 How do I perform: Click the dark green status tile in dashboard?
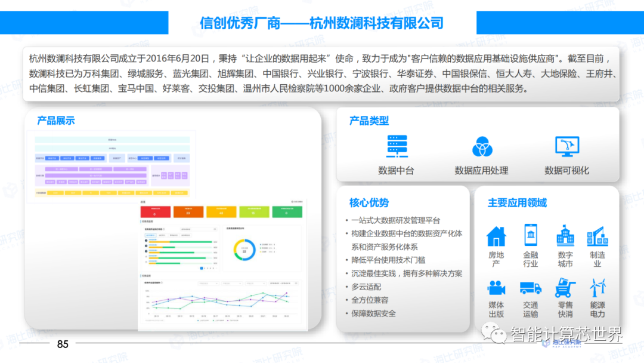[x=287, y=212]
